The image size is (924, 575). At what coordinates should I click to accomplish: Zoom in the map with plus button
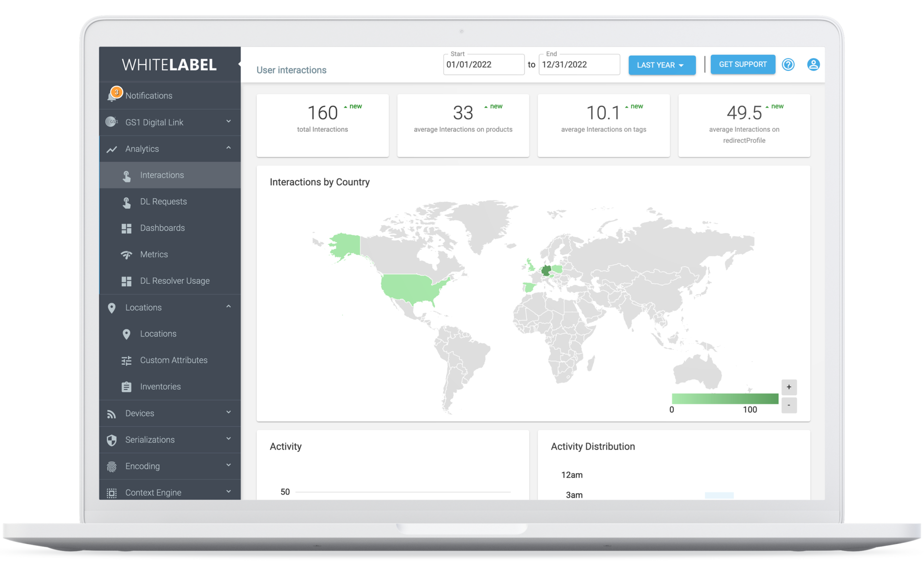coord(789,387)
